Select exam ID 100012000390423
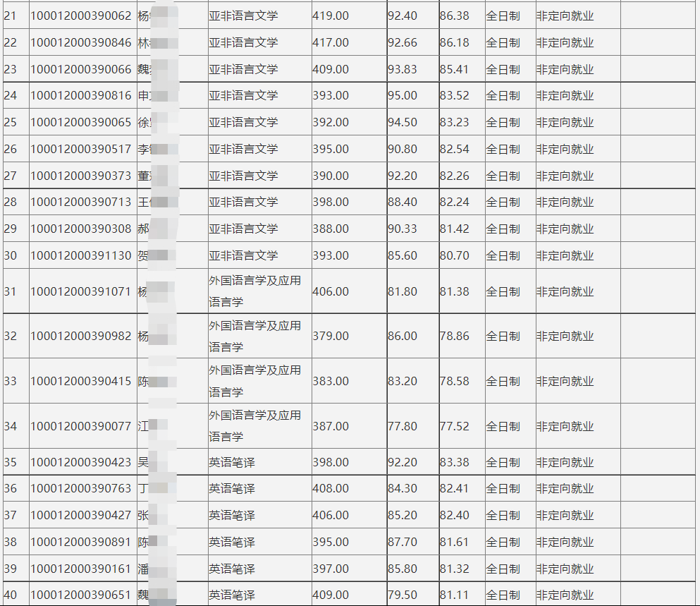Viewport: 700px width, 606px height. click(x=81, y=462)
